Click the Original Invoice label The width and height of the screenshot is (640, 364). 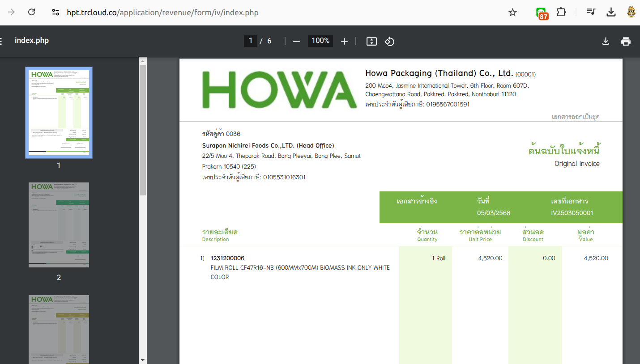click(x=577, y=164)
